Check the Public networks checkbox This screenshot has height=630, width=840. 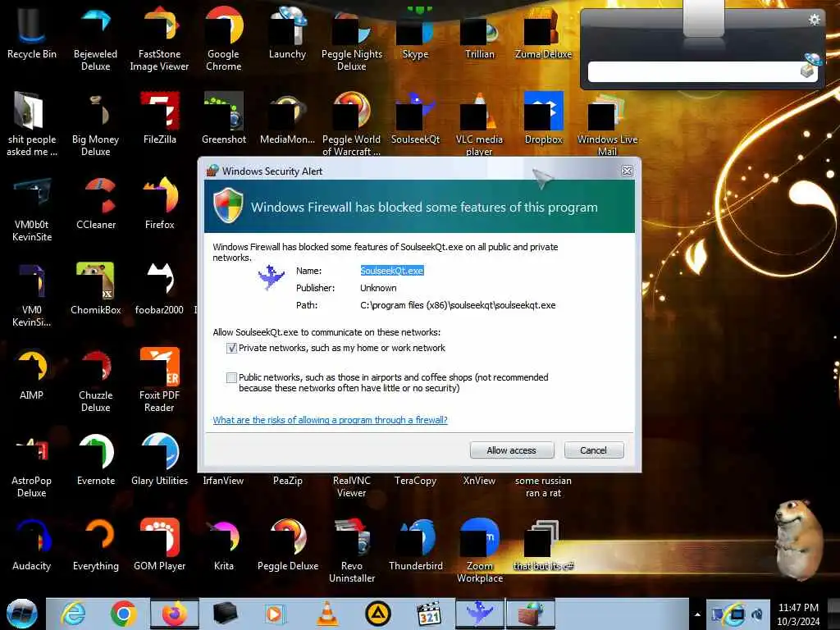tap(231, 377)
